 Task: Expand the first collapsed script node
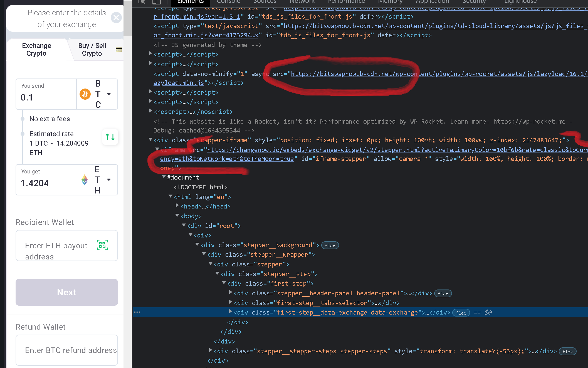click(150, 53)
